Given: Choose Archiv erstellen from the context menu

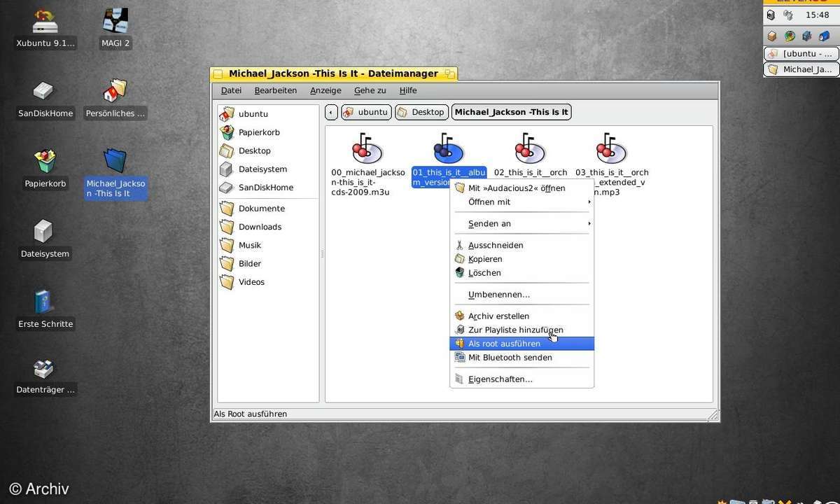Looking at the screenshot, I should [521, 316].
